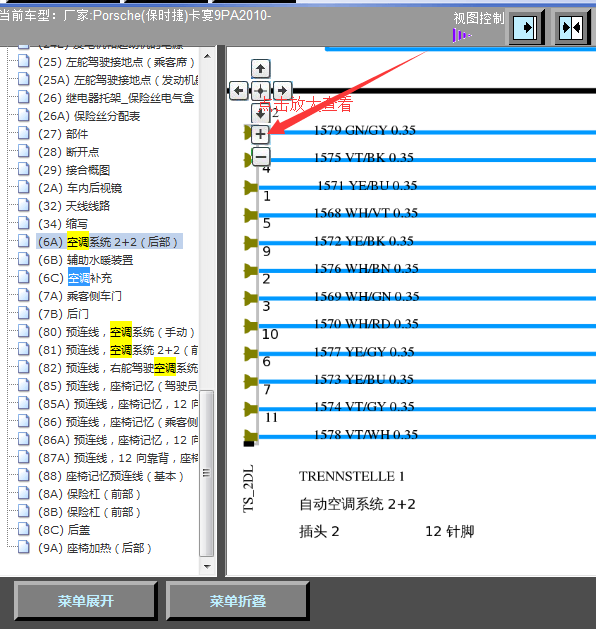596x632 pixels.
Task: Click the 菜单展开 button
Action: click(x=85, y=601)
